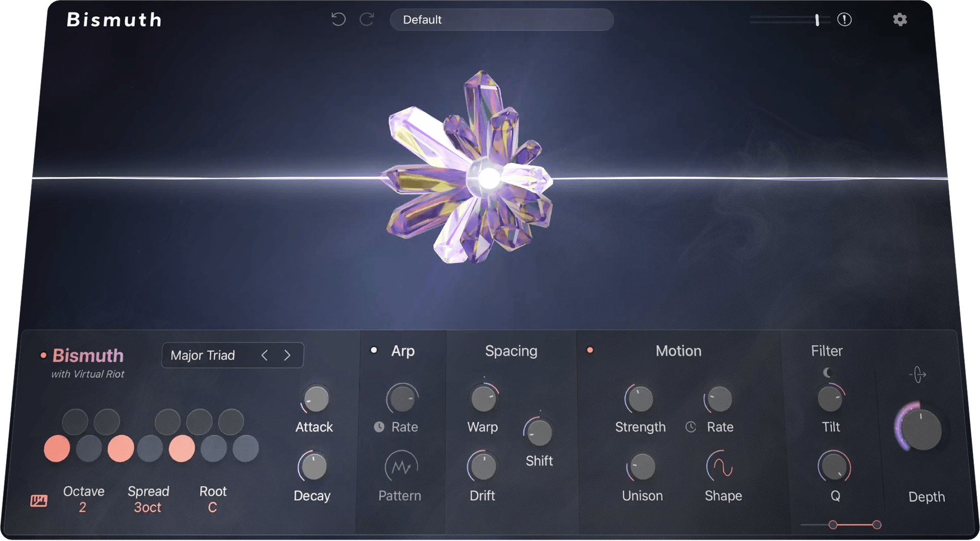980x541 pixels.
Task: Toggle the G note key
Action: coord(182,449)
